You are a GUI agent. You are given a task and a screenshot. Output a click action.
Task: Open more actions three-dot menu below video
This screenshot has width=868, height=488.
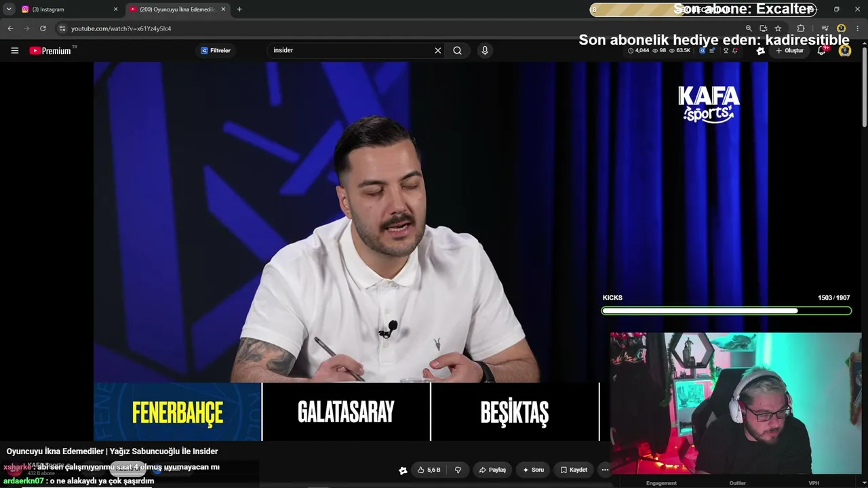pos(605,470)
